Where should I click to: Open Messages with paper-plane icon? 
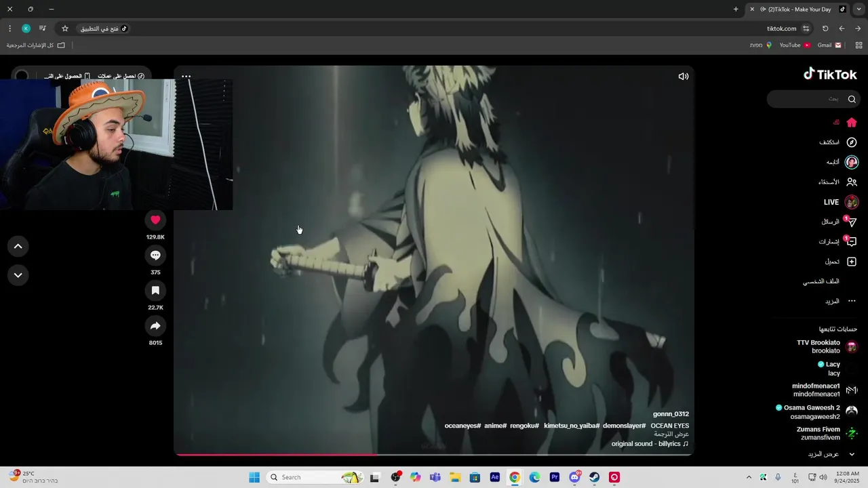coord(840,222)
